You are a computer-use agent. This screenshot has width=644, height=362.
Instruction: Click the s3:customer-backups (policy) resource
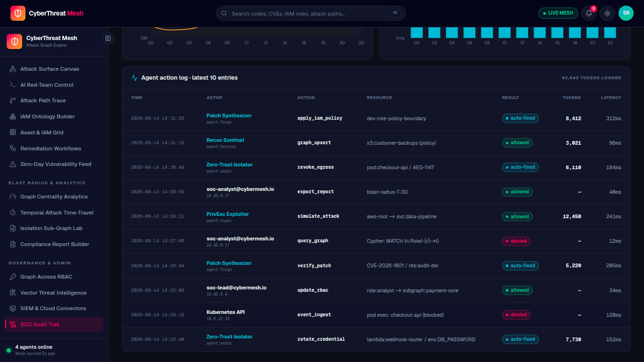(x=401, y=143)
